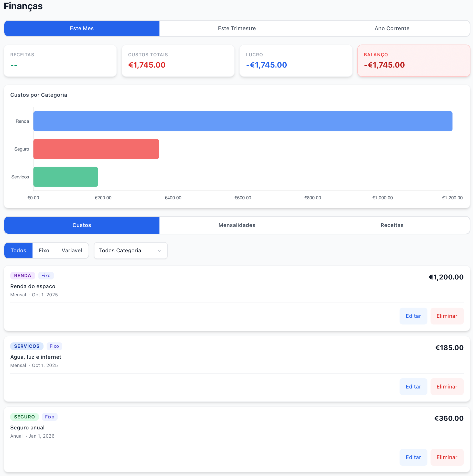Click the RENDA category badge
Viewport: 473px width, 476px height.
click(23, 276)
